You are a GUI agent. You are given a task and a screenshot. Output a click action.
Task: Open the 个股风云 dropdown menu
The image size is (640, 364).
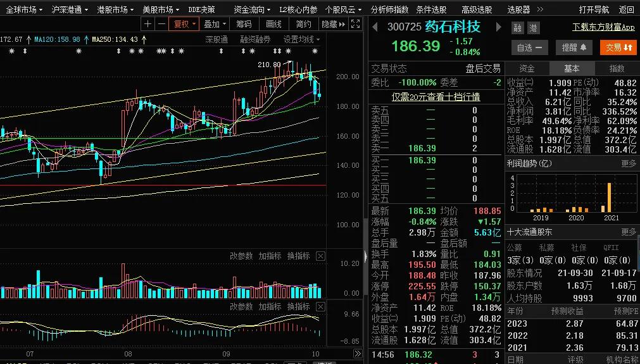(344, 9)
